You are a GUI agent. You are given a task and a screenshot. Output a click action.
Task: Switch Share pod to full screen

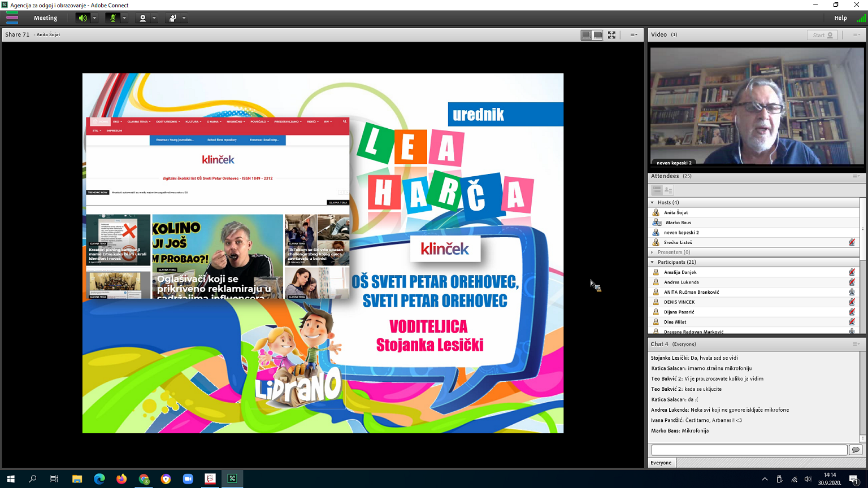(611, 34)
